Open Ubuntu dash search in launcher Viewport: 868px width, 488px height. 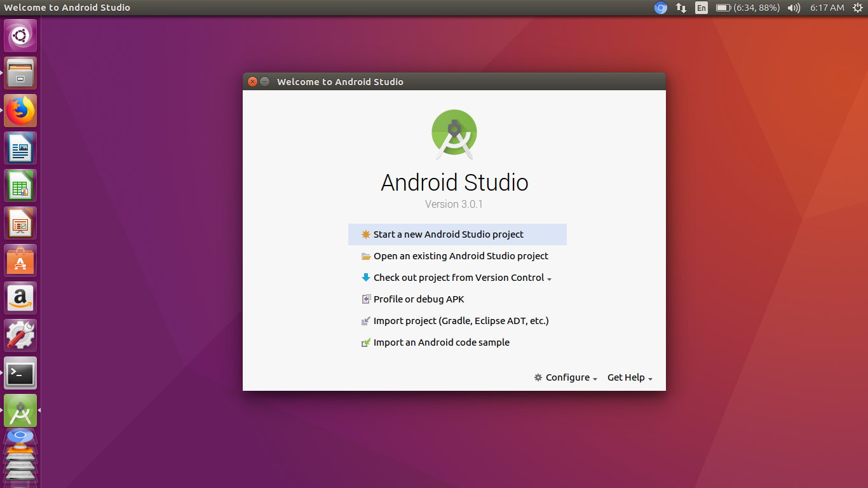(x=20, y=36)
